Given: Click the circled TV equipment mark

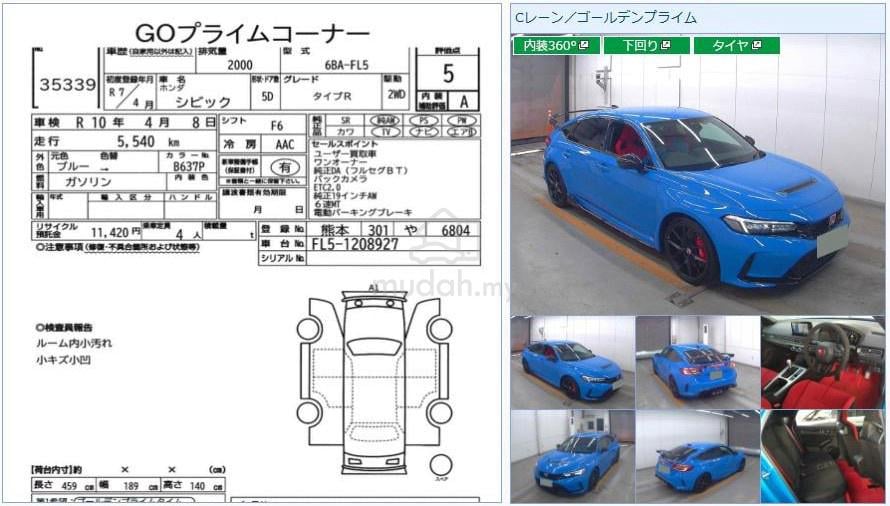Looking at the screenshot, I should coord(385,132).
